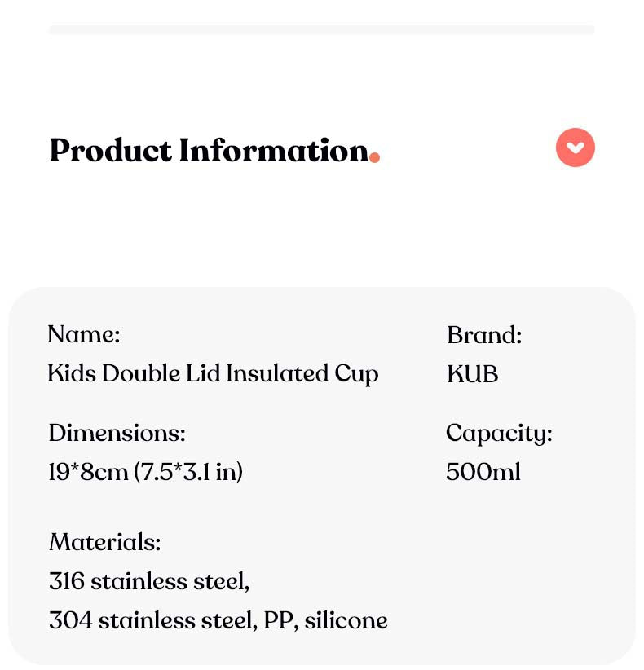Click the gray divider bar at top
The image size is (644, 670).
coord(321,30)
